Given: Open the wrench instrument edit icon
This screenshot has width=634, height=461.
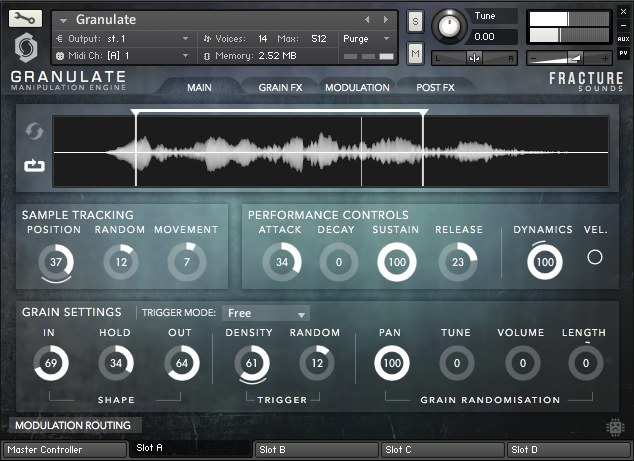Looking at the screenshot, I should coord(25,18).
